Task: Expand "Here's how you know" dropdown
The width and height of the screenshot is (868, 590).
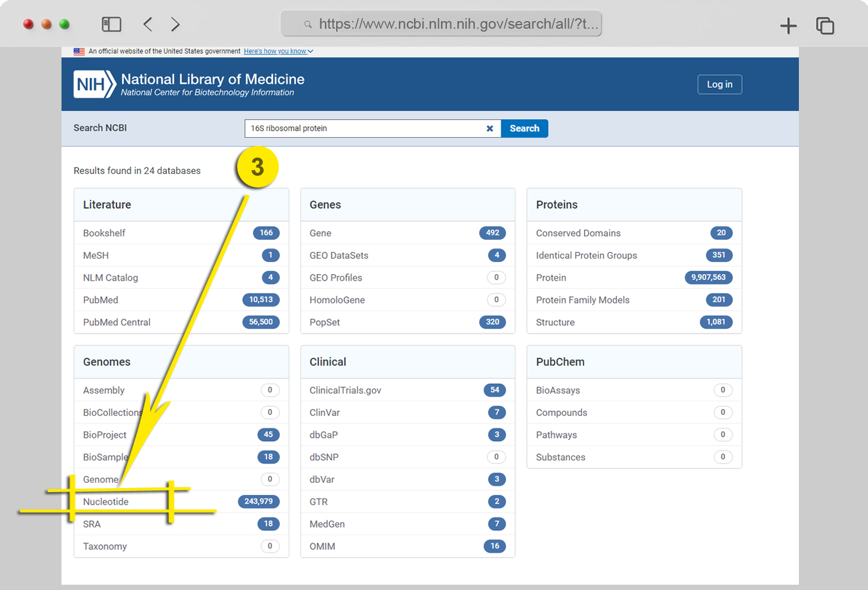Action: coord(278,52)
